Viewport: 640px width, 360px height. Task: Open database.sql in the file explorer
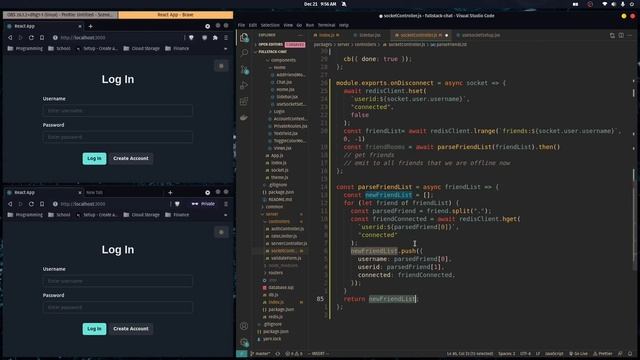281,288
